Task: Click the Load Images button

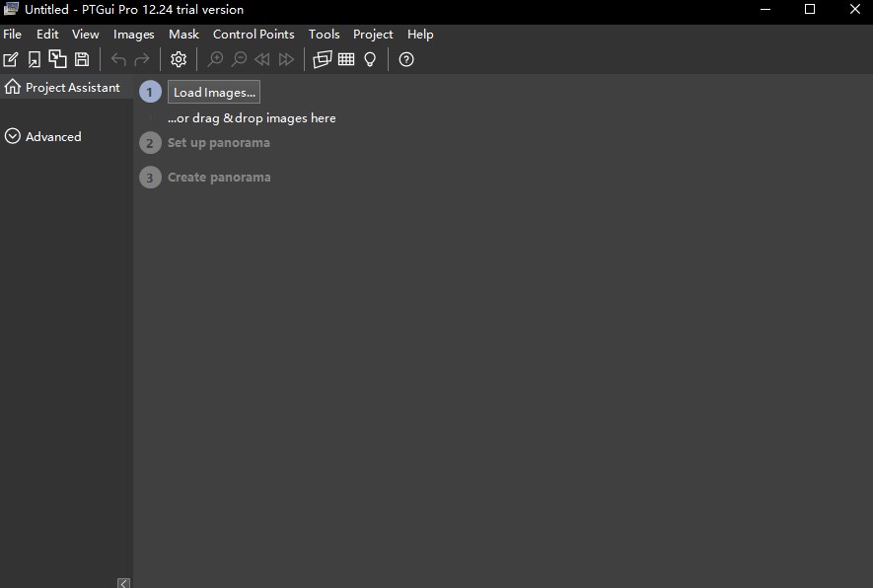Action: [x=213, y=92]
